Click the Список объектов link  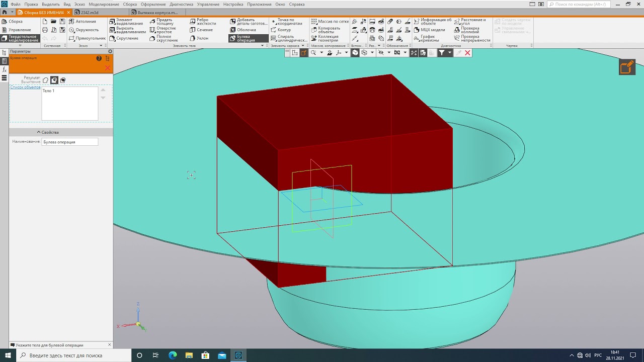tap(25, 87)
